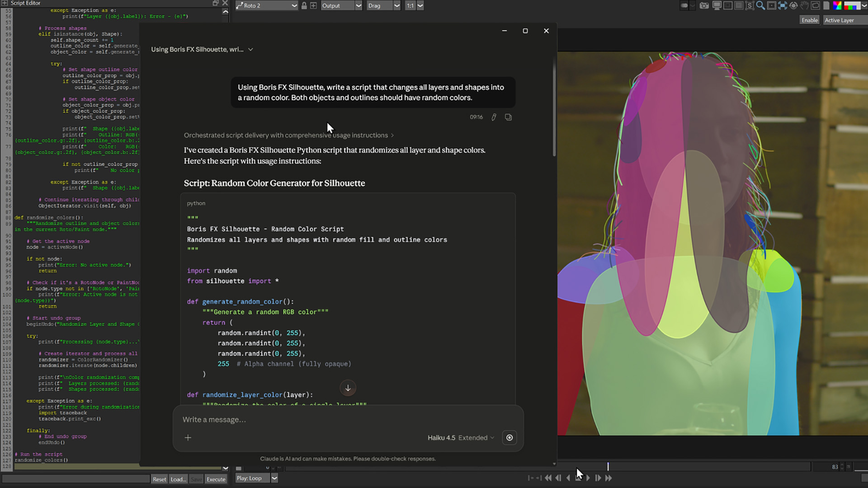This screenshot has height=488, width=868.
Task: Click the Script Editor close X icon
Action: pos(225,3)
